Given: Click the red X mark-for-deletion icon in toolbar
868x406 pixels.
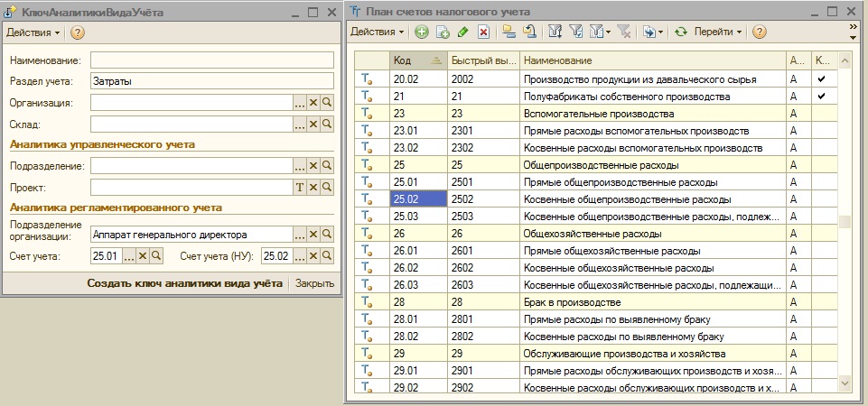Looking at the screenshot, I should click(x=484, y=32).
